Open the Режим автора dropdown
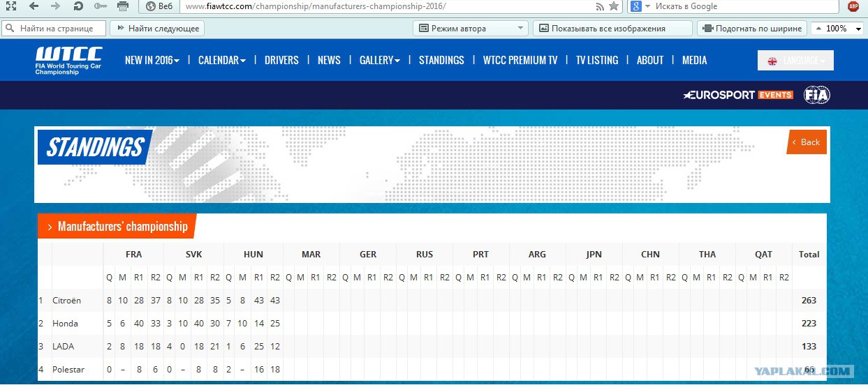Viewport: 868px width, 392px height. point(471,29)
